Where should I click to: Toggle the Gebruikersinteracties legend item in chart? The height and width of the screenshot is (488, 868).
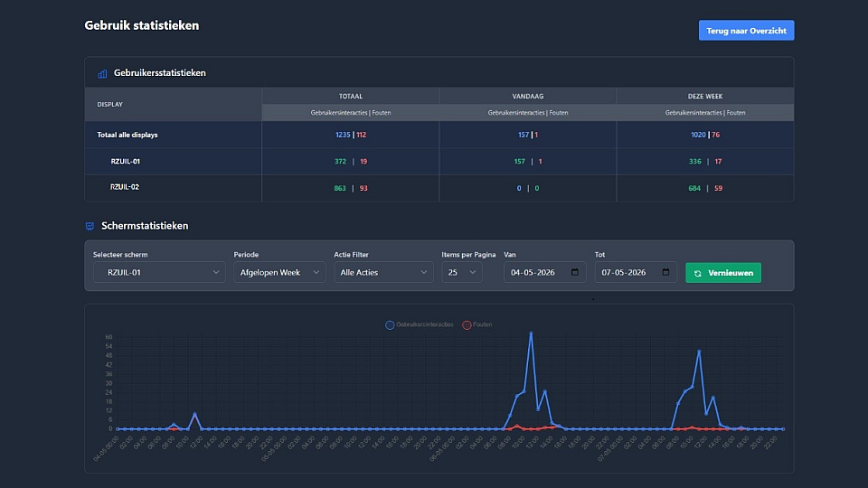pos(419,324)
